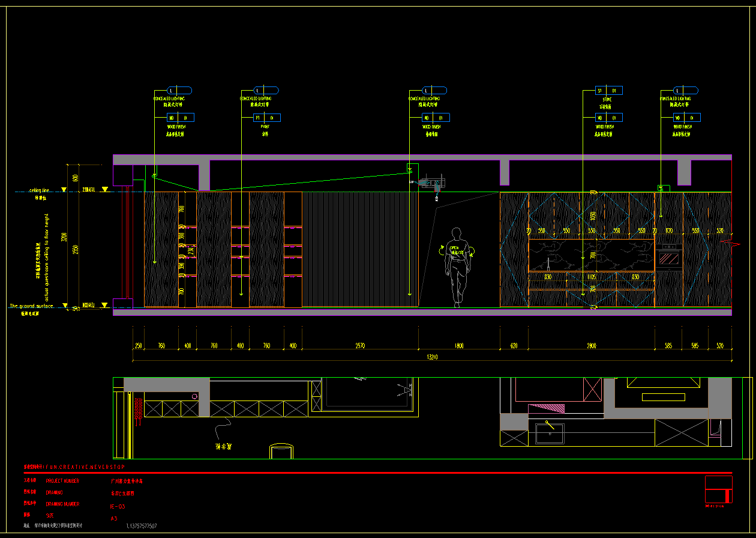The image size is (756, 538).
Task: Click the 1800 dimension text
Action: tap(459, 346)
